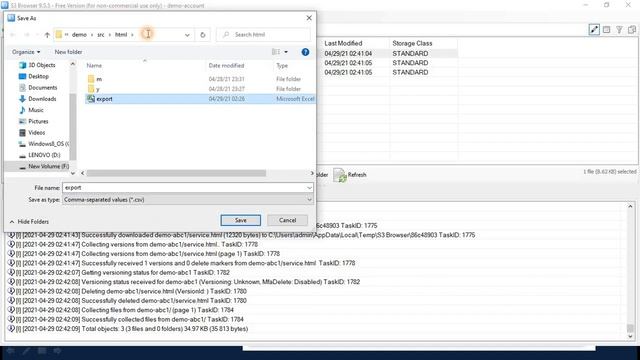Click the pencil edit icon in S3 Browser
Screen dimensions: 640x360
coord(594,29)
